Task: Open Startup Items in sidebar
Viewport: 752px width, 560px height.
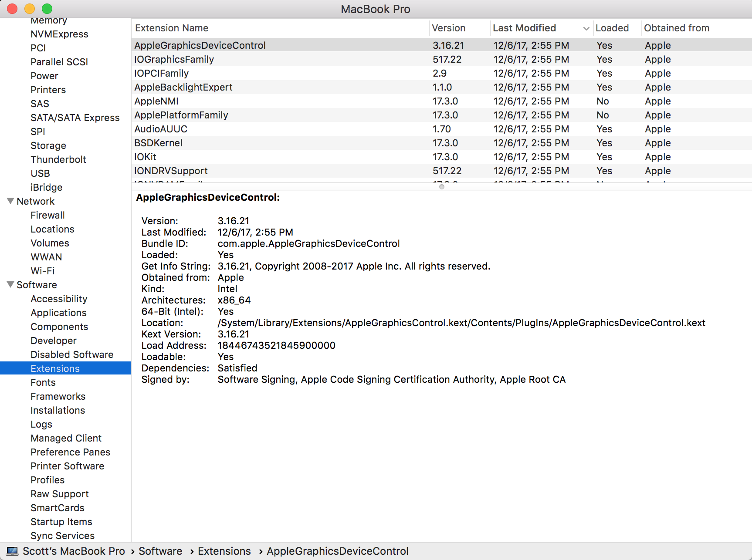Action: [61, 522]
